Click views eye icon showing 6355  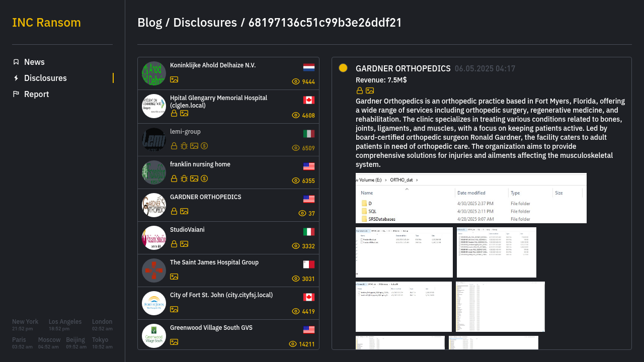click(x=296, y=180)
